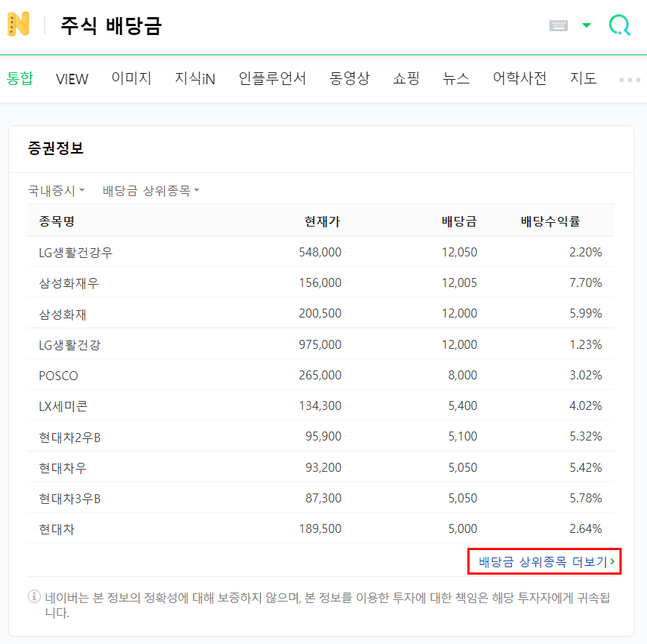647x644 pixels.
Task: Click the 증권정보 section heading
Action: pos(56,148)
